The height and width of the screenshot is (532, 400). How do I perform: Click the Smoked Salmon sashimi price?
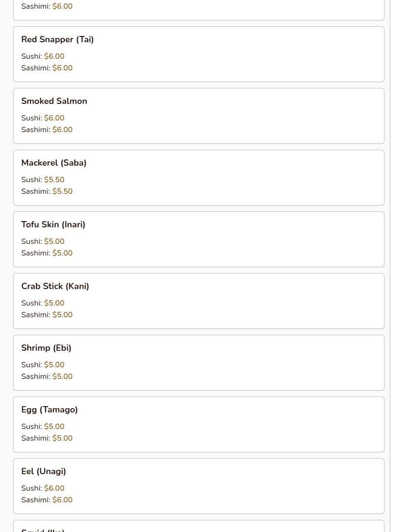[62, 130]
